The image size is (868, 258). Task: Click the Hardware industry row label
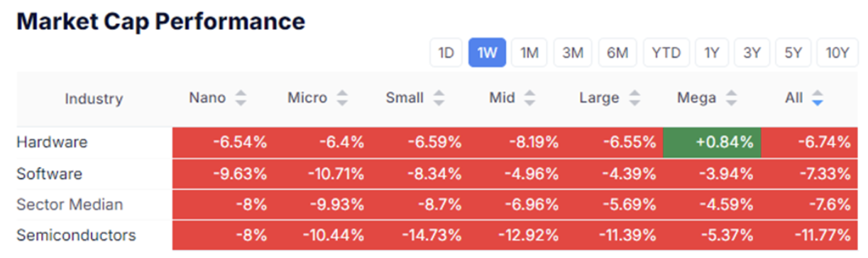tap(52, 142)
